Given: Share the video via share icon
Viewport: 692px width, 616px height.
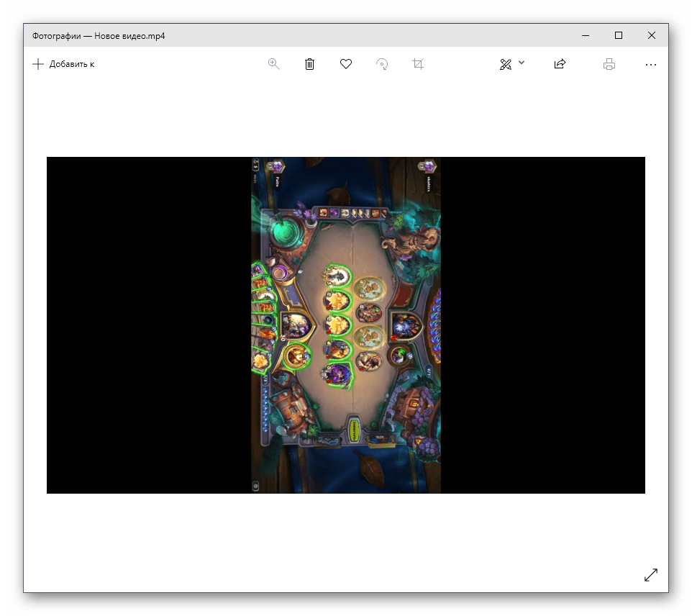Looking at the screenshot, I should [560, 64].
